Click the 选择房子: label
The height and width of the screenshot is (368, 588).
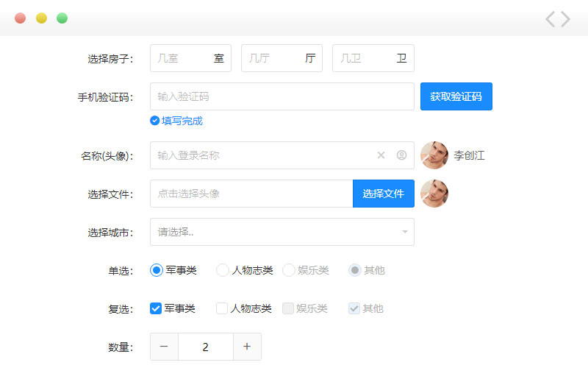coord(110,59)
